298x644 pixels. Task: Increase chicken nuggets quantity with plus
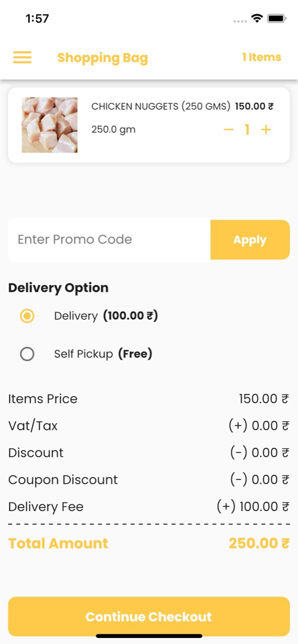[266, 130]
